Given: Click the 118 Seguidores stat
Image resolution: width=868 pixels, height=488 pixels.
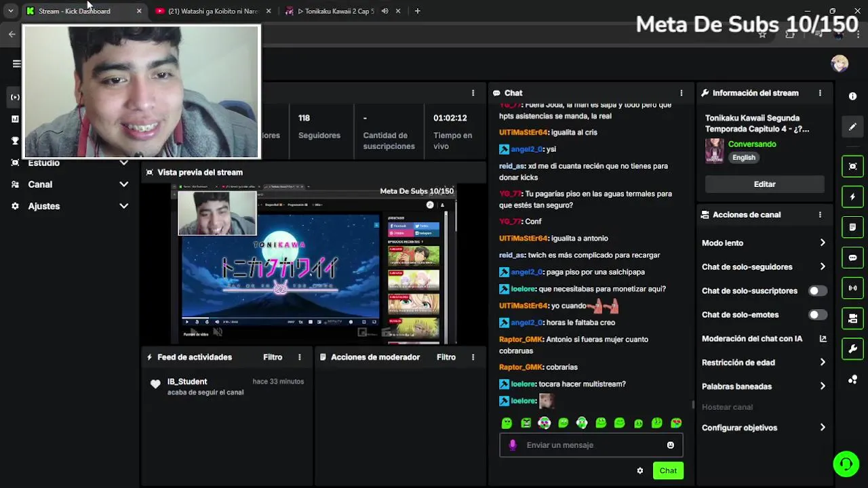Looking at the screenshot, I should [319, 127].
